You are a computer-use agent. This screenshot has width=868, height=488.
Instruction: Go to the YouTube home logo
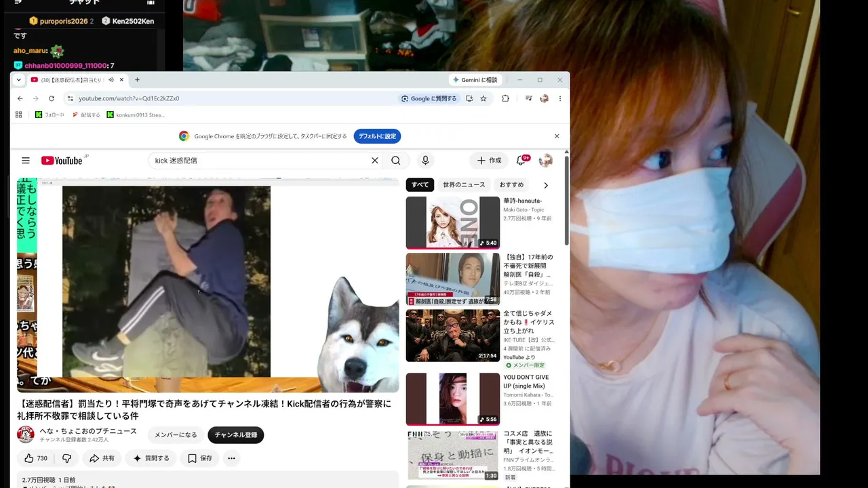pos(62,161)
